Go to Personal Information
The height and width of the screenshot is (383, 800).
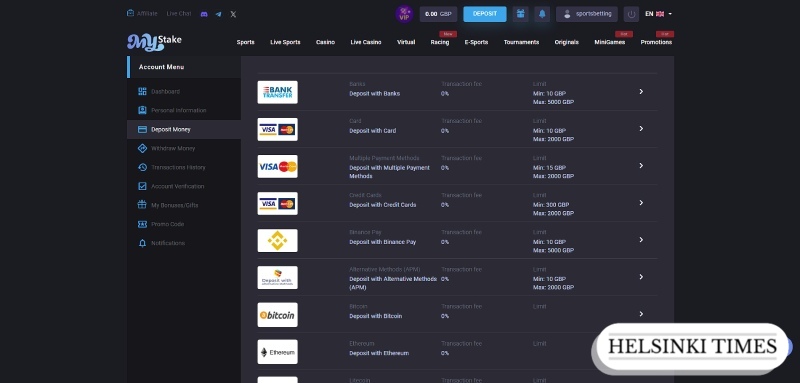179,110
